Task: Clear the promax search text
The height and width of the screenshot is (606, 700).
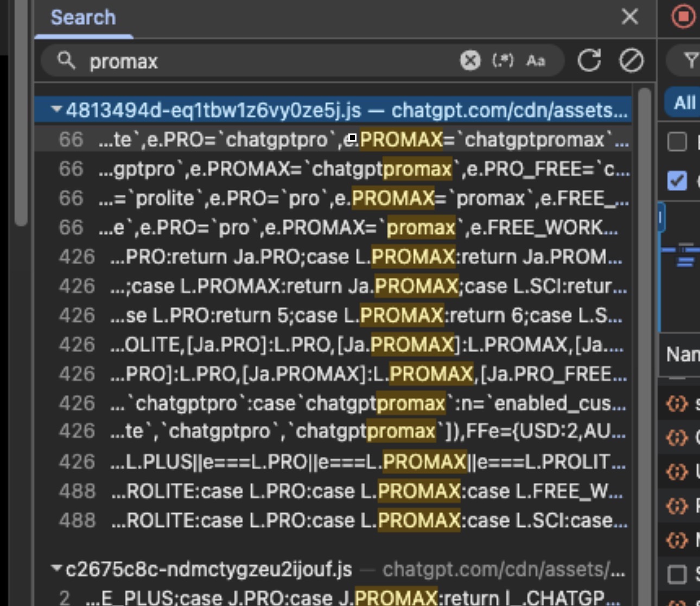Action: click(x=470, y=60)
